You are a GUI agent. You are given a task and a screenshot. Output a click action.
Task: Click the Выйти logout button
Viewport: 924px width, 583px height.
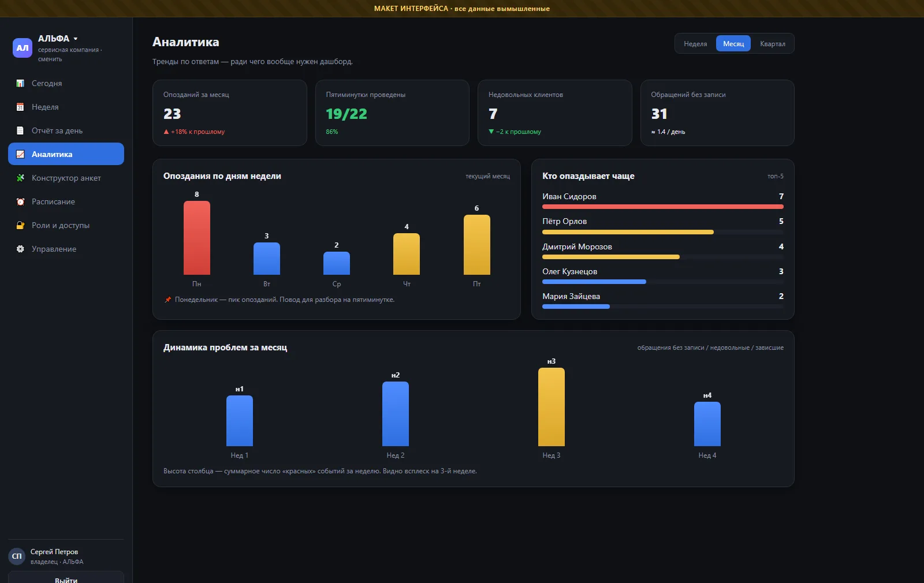click(66, 577)
